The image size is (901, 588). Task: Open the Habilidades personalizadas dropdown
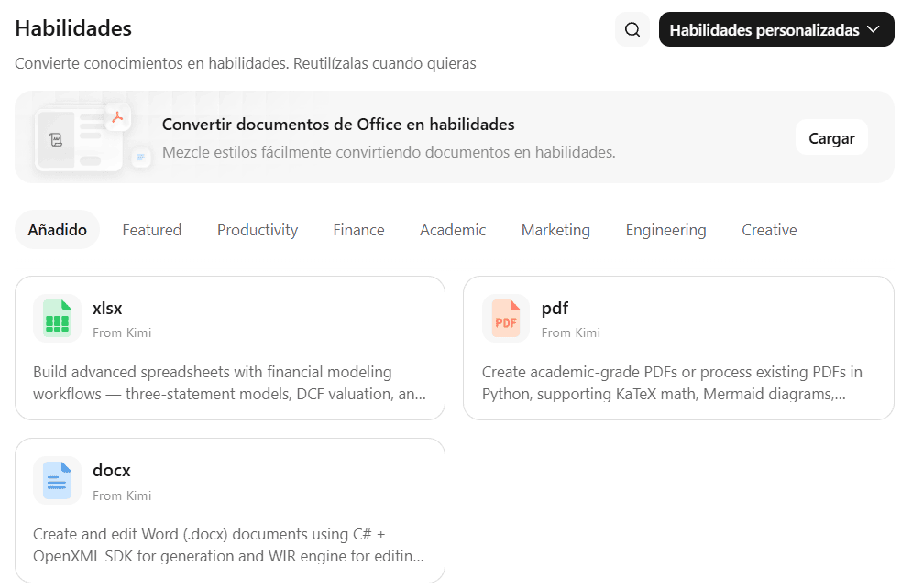(x=776, y=30)
